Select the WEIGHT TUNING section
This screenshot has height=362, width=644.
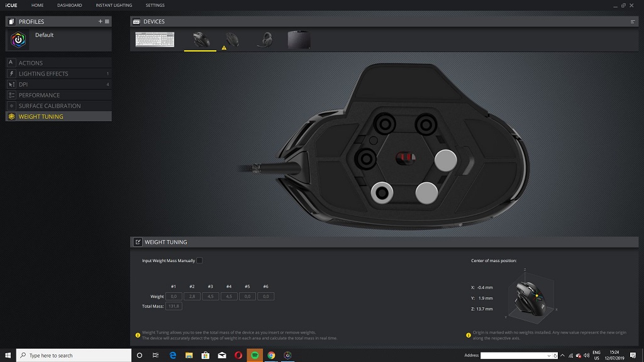58,116
